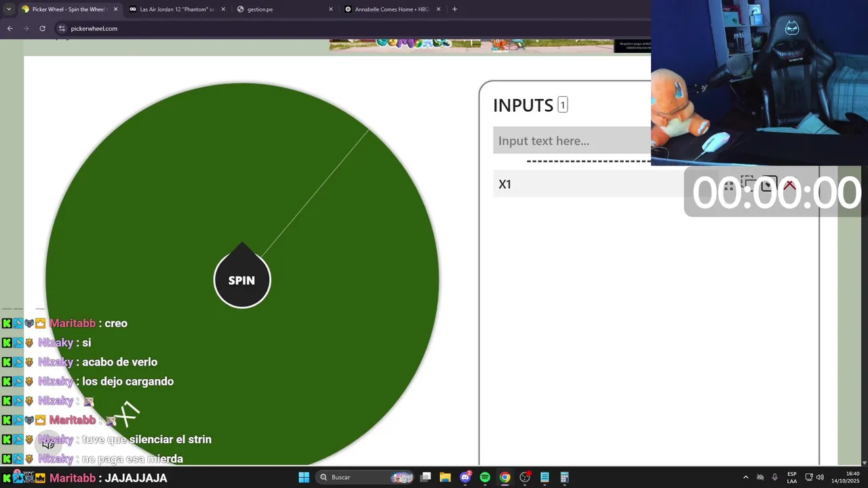868x488 pixels.
Task: Click the ESP LAA language indicator
Action: click(792, 477)
